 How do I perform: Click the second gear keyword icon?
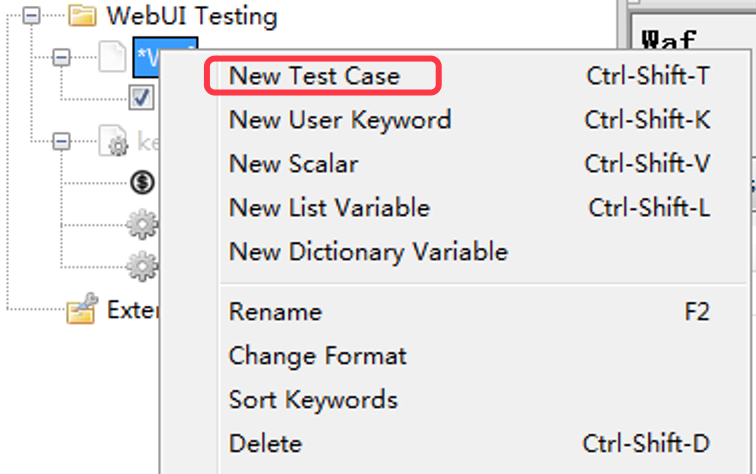pyautogui.click(x=143, y=265)
